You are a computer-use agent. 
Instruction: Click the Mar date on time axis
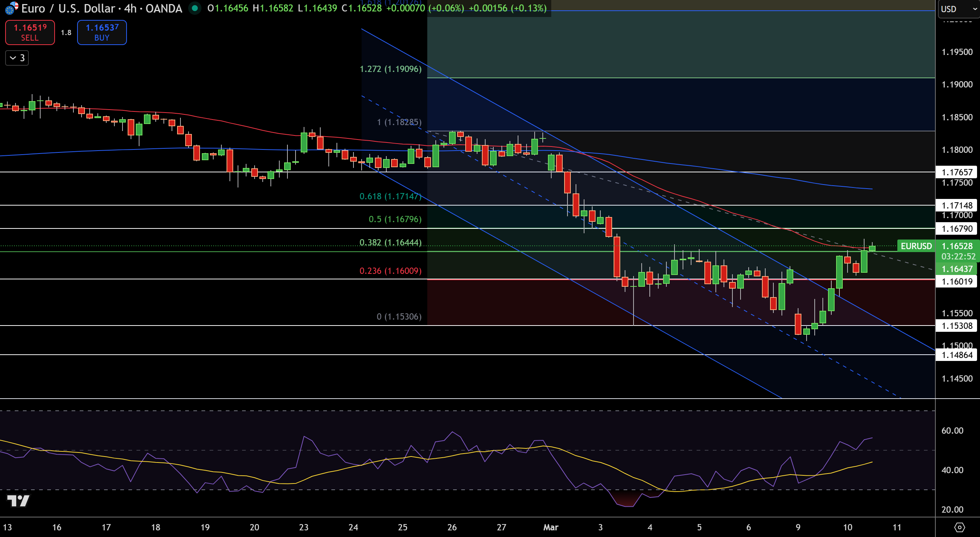tap(551, 527)
